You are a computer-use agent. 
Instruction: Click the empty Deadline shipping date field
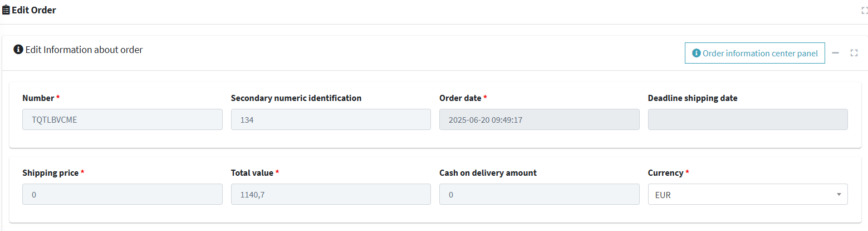pyautogui.click(x=748, y=119)
